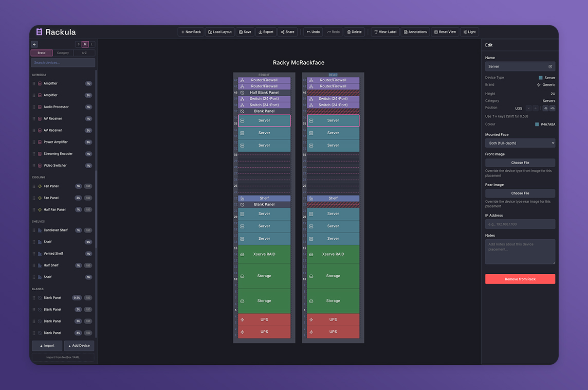The height and width of the screenshot is (390, 588).
Task: Export the rack layout
Action: click(x=266, y=32)
